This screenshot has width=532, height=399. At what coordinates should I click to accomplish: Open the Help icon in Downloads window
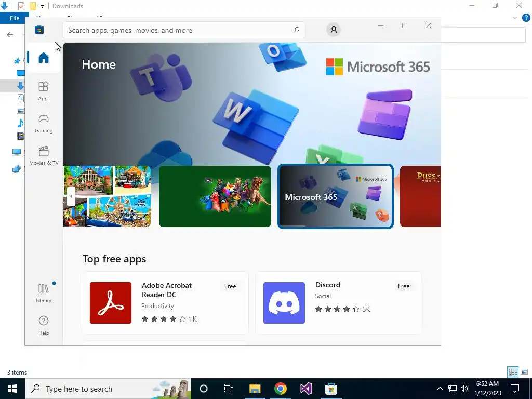[526, 18]
